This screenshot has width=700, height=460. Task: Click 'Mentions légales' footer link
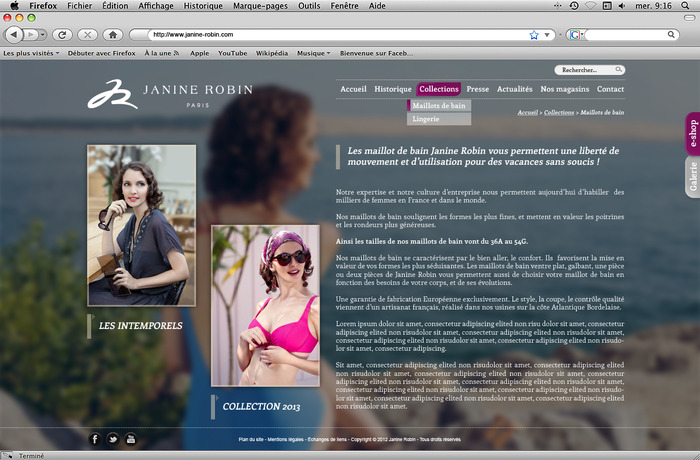(285, 439)
